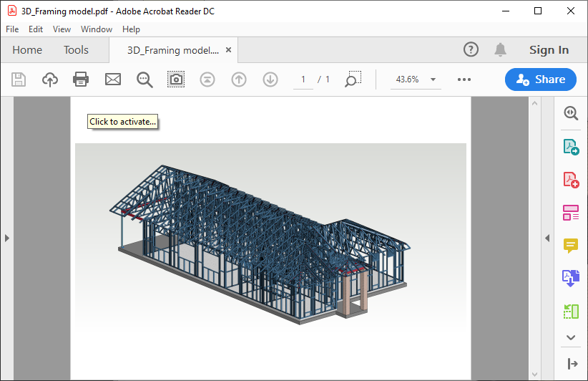
Task: Click the page number input field
Action: coord(303,79)
